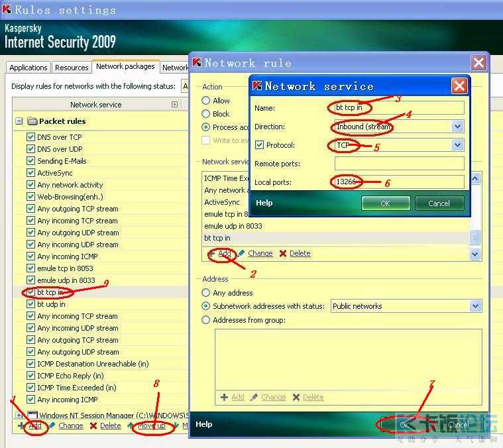Screen dimensions: 503x448
Task: Click the Remote ports field
Action: coord(399,164)
